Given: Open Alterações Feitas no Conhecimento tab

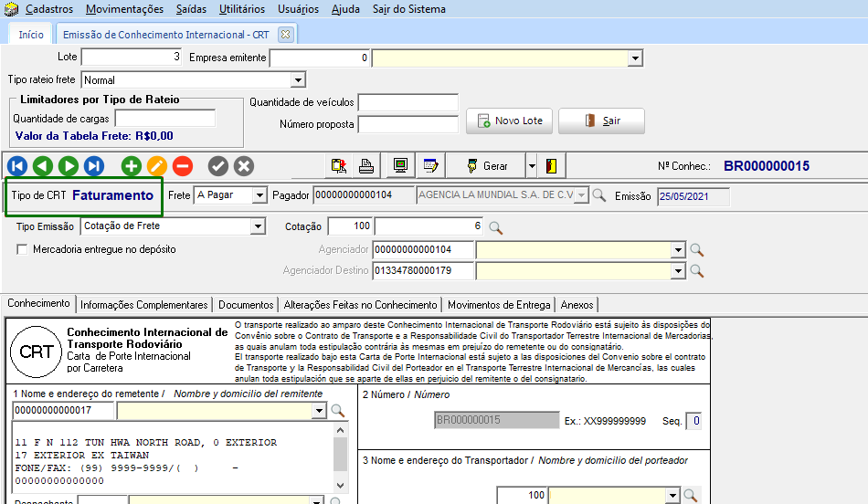Looking at the screenshot, I should (x=360, y=305).
